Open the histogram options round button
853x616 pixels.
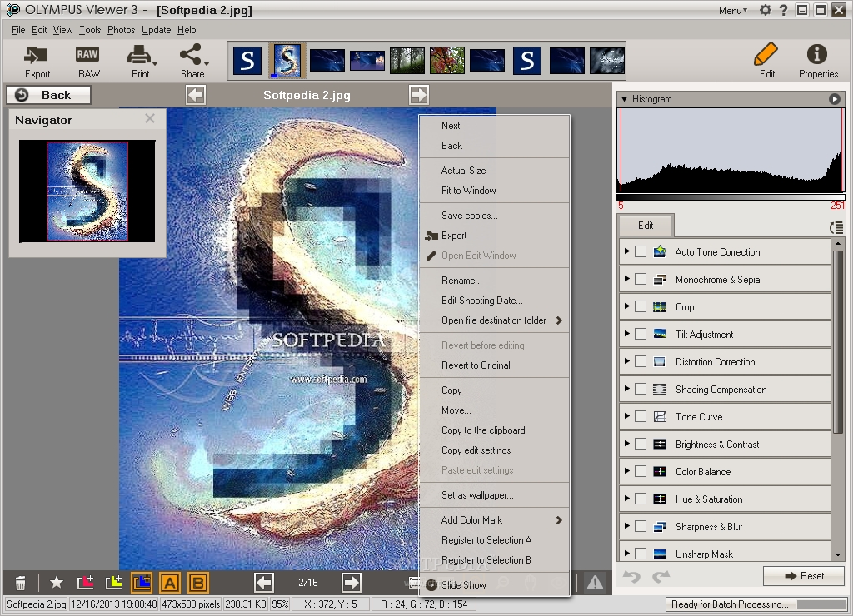834,99
